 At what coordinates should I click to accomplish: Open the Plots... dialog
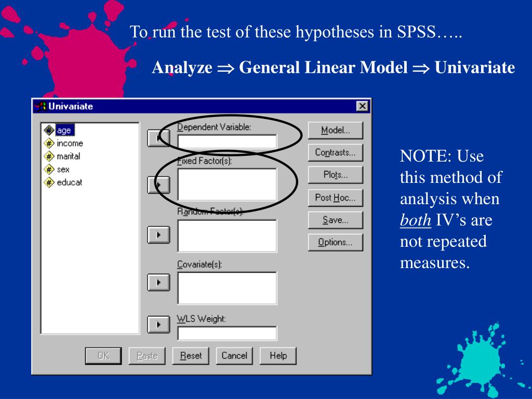tap(336, 175)
